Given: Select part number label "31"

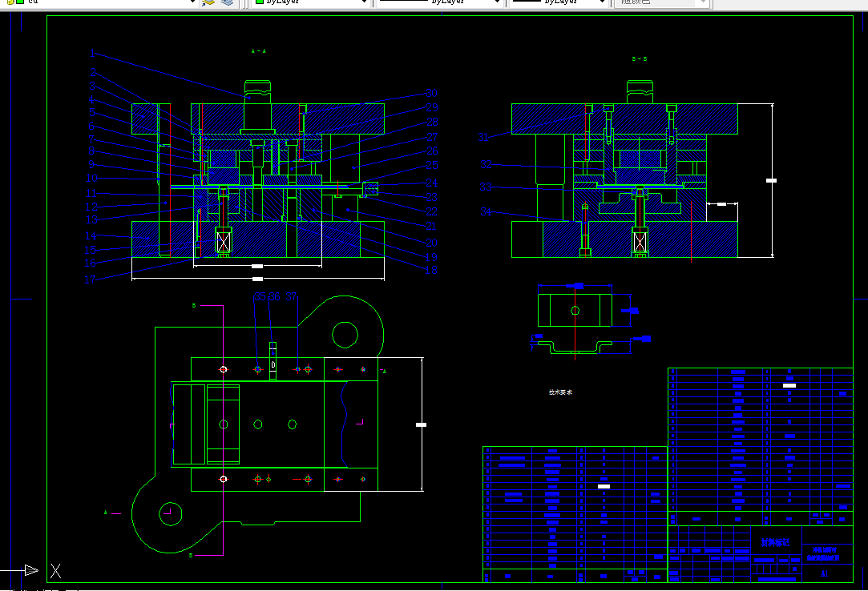Looking at the screenshot, I should pyautogui.click(x=483, y=137).
